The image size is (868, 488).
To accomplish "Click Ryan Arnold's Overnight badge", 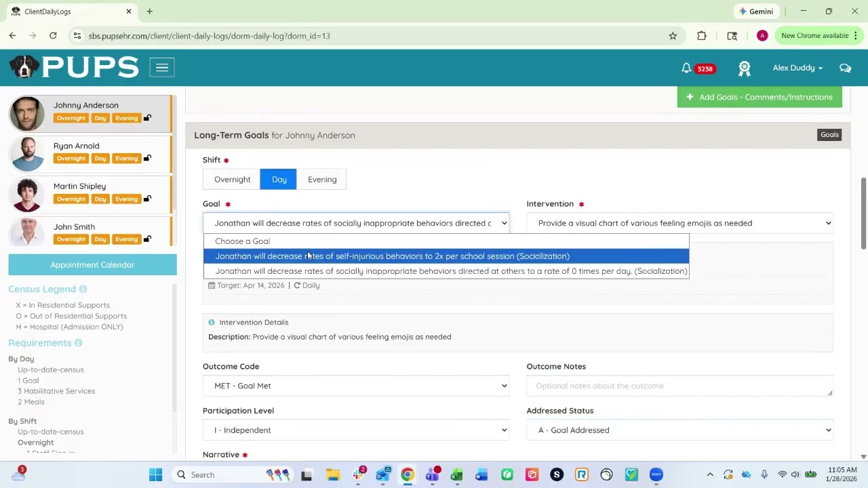I will coord(71,158).
